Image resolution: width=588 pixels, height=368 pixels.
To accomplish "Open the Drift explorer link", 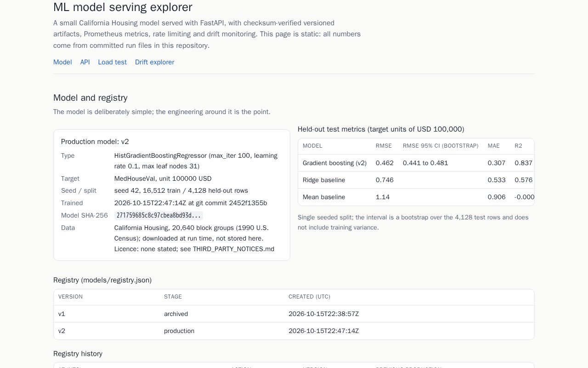I will [154, 62].
